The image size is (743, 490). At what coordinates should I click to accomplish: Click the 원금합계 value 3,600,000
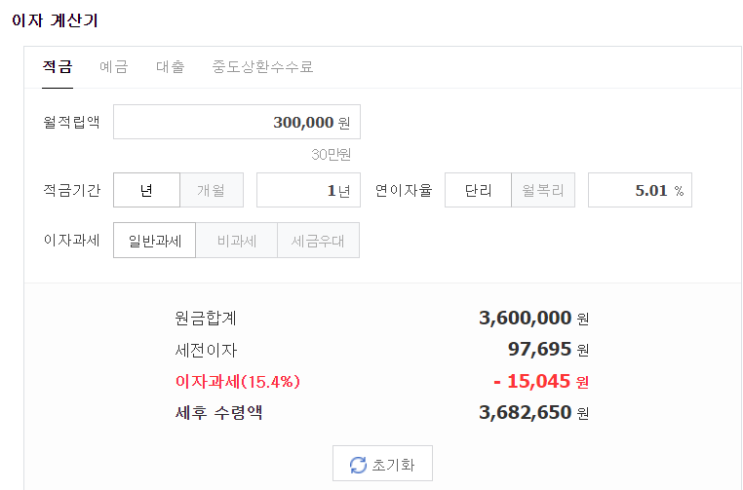pos(525,318)
